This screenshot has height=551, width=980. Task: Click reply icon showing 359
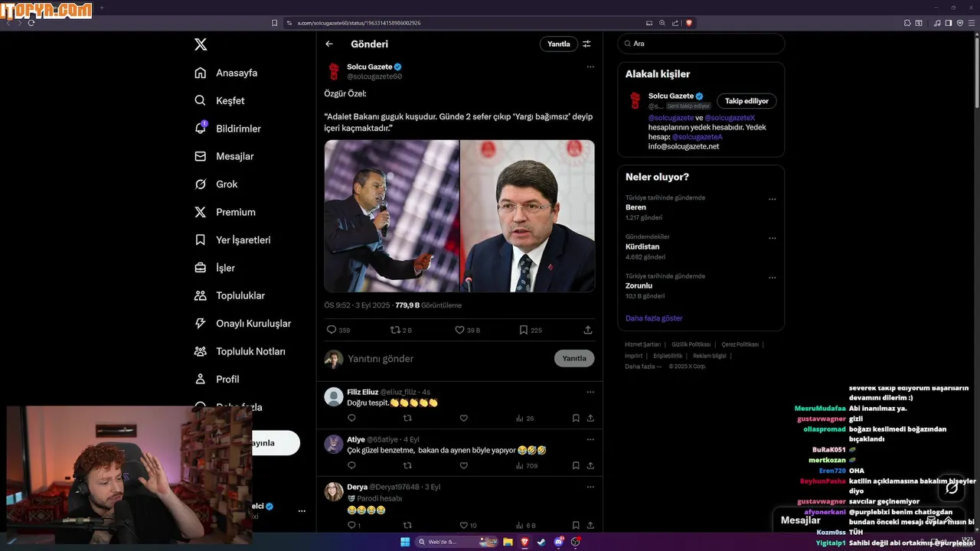(x=338, y=330)
